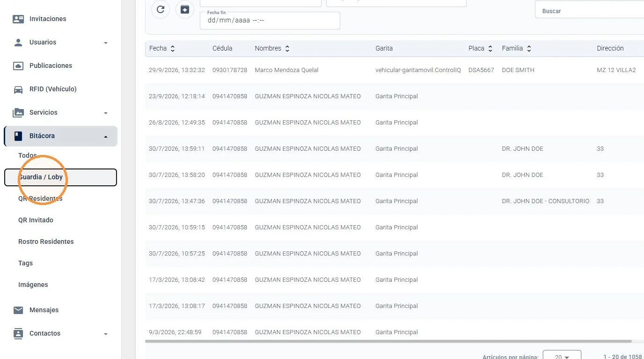Expand the Usuarios submenu arrow
Screen dimensions: 644x359
[x=106, y=43]
